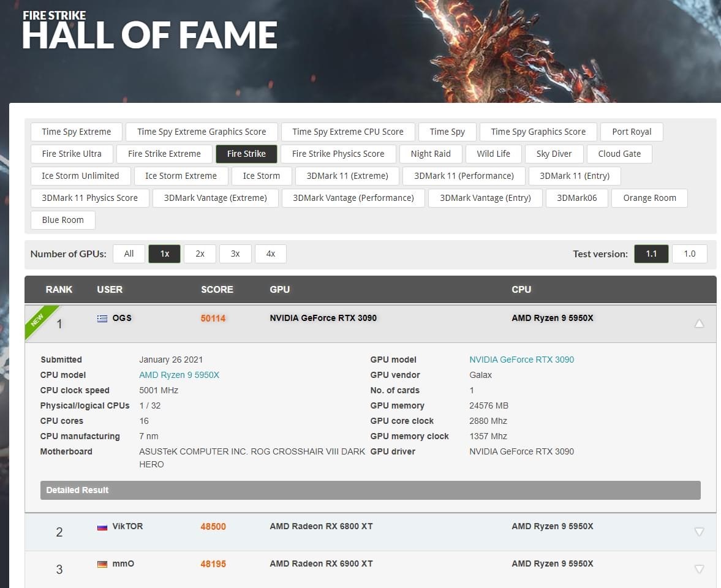This screenshot has width=721, height=588.
Task: Click the AMD Radeon RX 6900 XT entry
Action: coord(321,563)
